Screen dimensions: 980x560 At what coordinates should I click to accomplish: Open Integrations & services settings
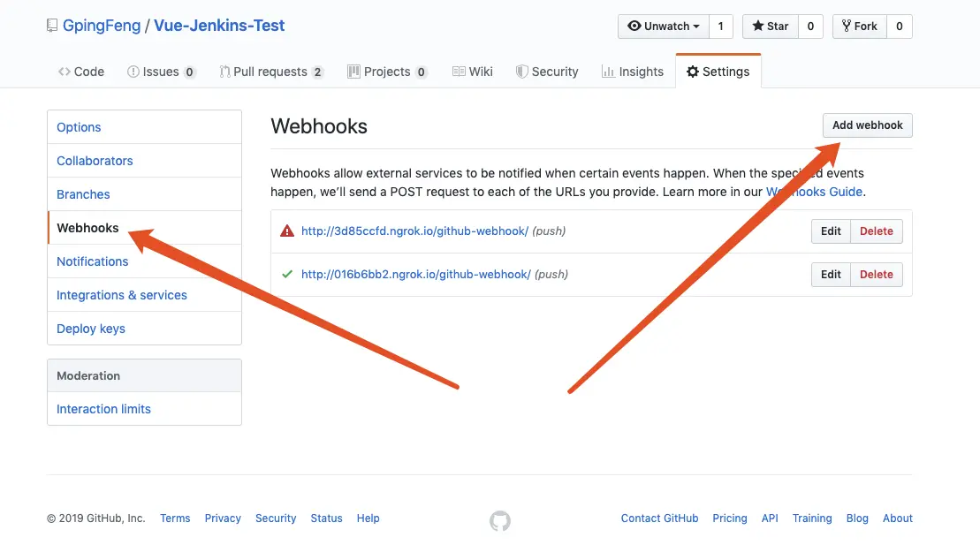pyautogui.click(x=144, y=295)
